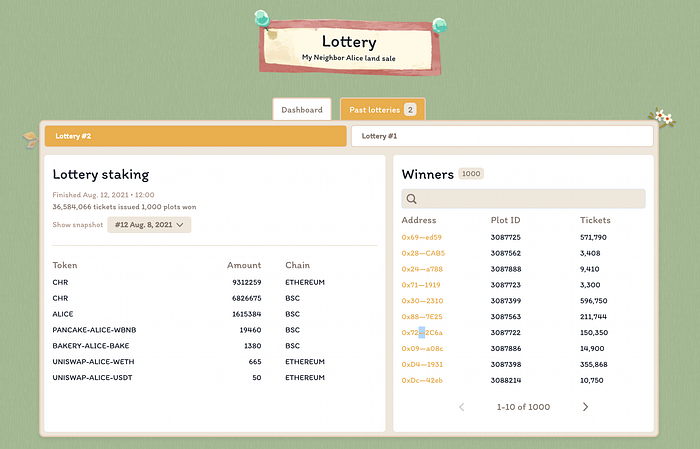Image resolution: width=700 pixels, height=449 pixels.
Task: Open winner address 0x72—2C6a
Action: (422, 333)
